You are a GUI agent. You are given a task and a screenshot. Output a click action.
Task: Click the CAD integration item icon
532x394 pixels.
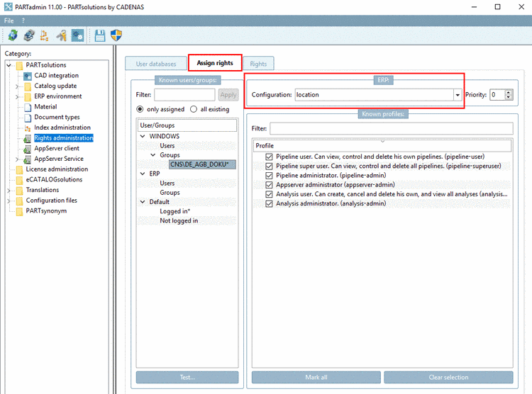(28, 76)
